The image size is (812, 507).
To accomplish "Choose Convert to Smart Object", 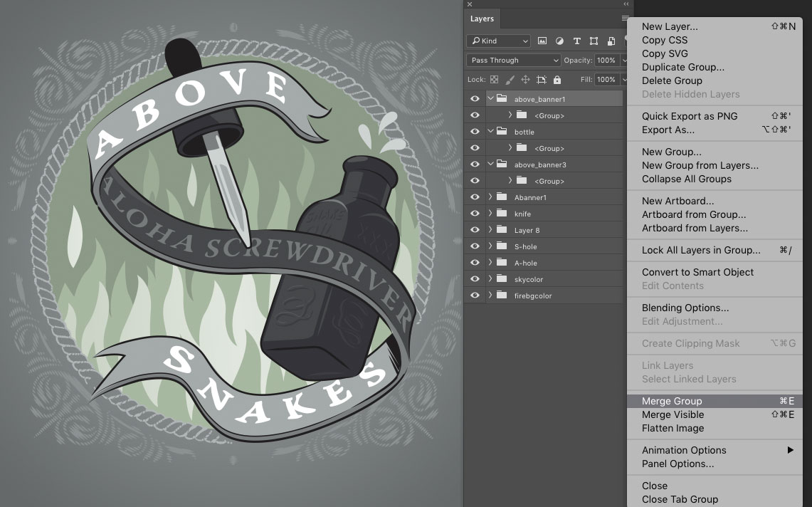I will point(715,272).
